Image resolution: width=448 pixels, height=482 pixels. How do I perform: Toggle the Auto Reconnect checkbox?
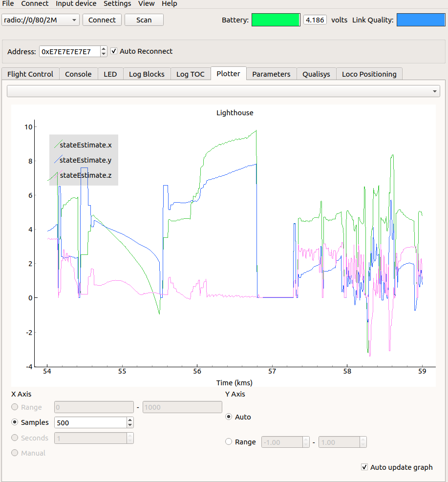(114, 51)
